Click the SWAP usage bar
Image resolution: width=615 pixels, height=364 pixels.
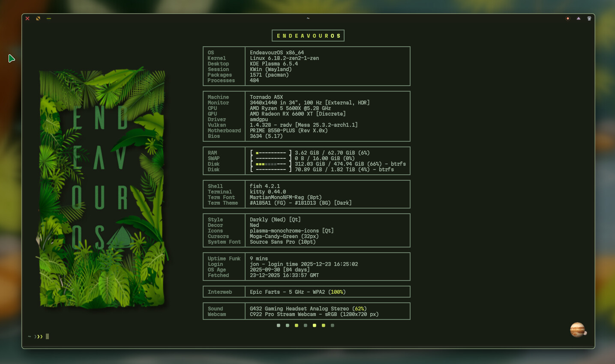(x=271, y=158)
